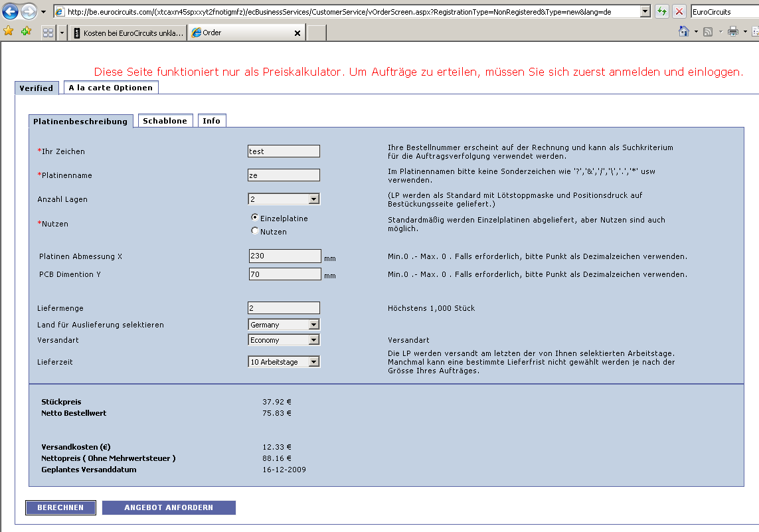Click the Stückpreis value 37.92 €

pyautogui.click(x=277, y=402)
